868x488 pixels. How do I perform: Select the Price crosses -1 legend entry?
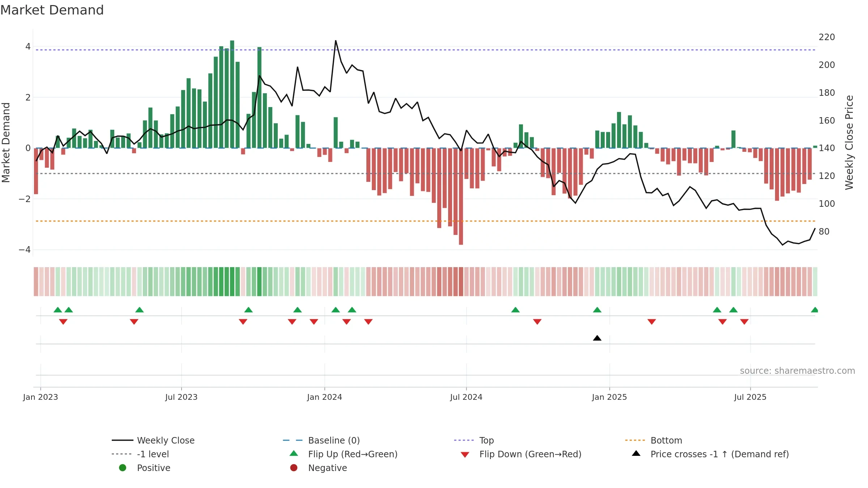click(x=710, y=454)
